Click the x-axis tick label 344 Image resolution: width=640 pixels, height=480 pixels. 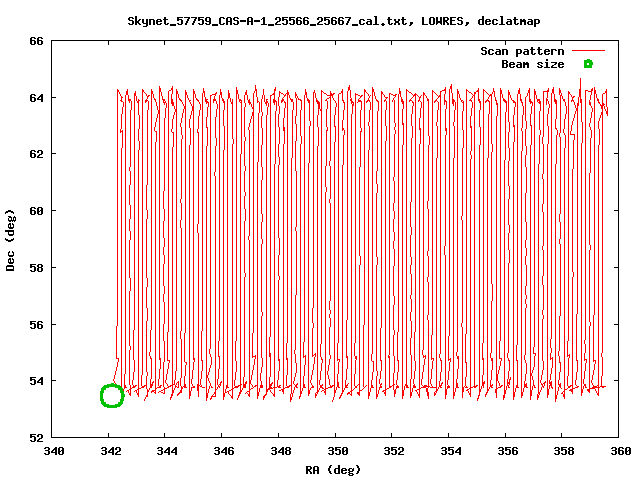click(167, 451)
